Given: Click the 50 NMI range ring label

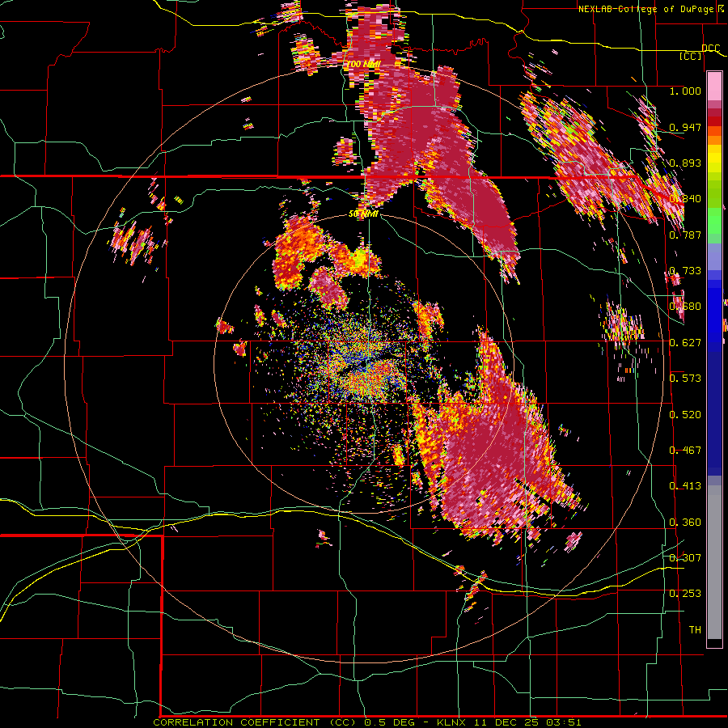Looking at the screenshot, I should coord(363,214).
